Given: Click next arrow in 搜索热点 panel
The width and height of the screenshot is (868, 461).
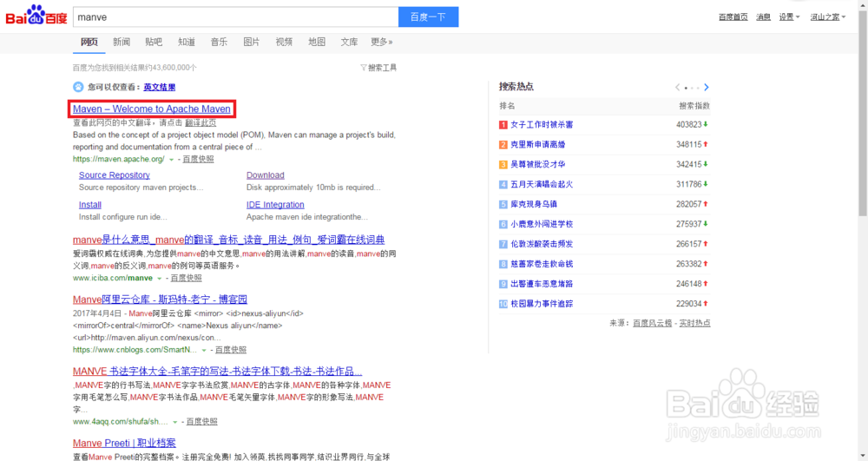Looking at the screenshot, I should [707, 88].
